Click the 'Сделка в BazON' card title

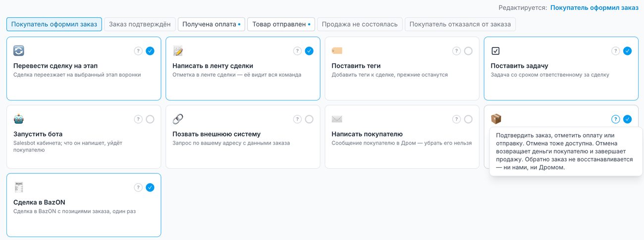[39, 202]
